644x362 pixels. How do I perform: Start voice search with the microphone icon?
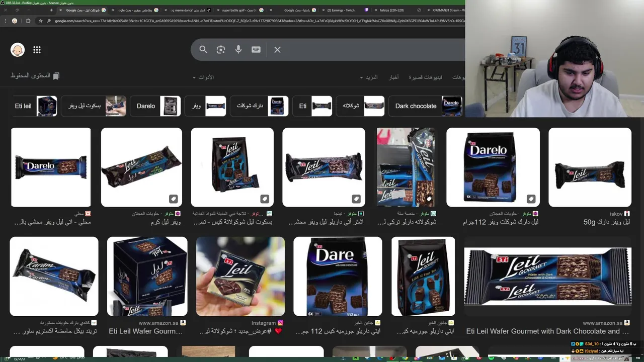(238, 50)
